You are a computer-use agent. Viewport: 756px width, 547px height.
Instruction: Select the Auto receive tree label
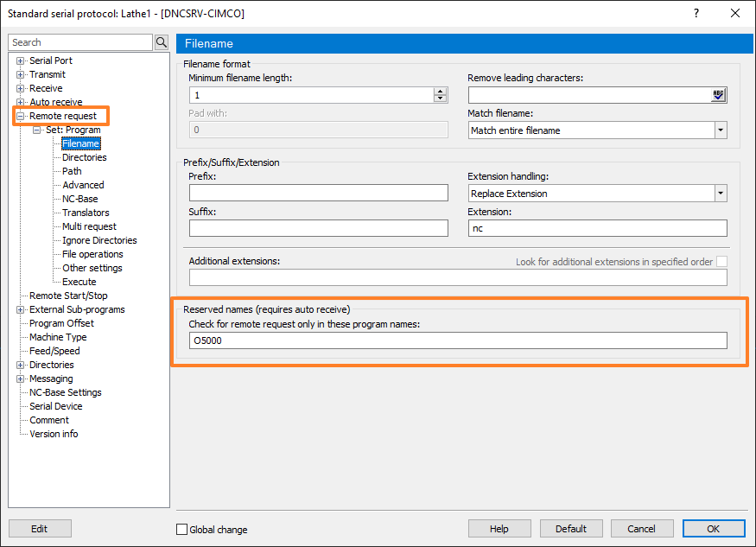point(56,102)
